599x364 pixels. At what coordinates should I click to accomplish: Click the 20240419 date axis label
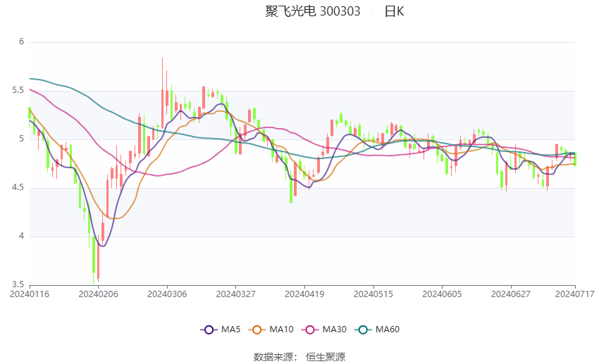coord(304,294)
